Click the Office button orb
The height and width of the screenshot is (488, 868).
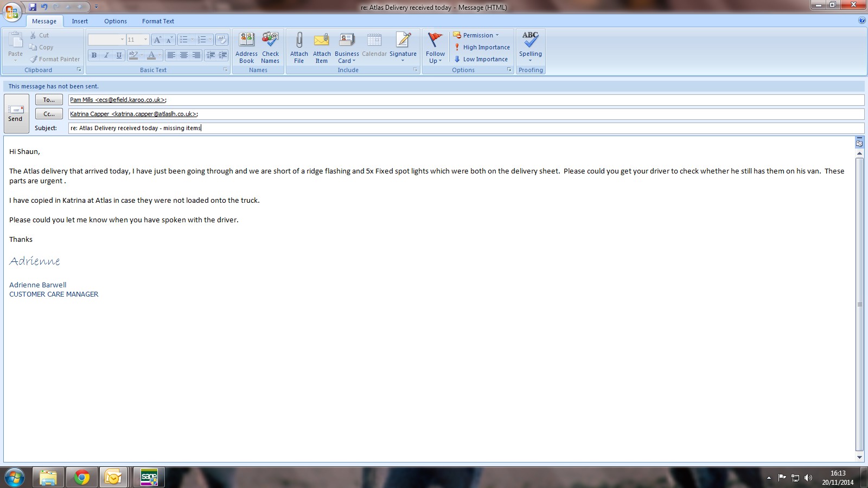click(x=12, y=11)
